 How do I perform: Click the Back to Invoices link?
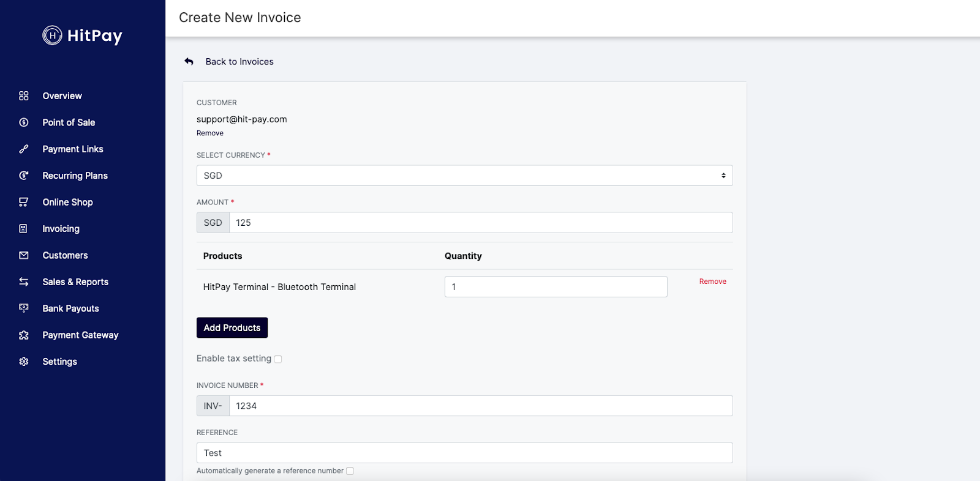239,62
